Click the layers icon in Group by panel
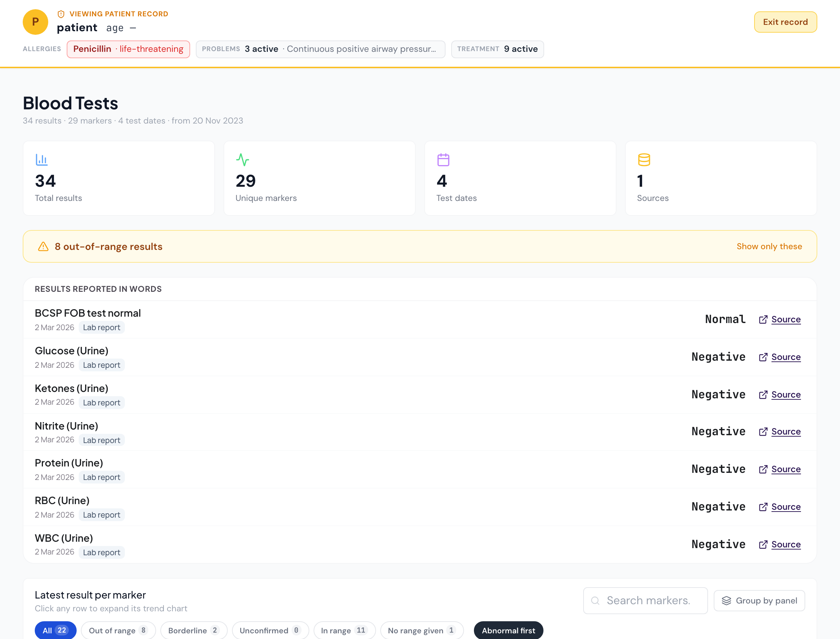Screen dimensions: 840x639 [x=726, y=601]
